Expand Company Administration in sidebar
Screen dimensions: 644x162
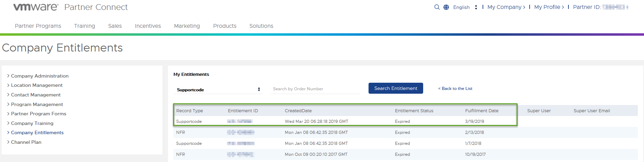pyautogui.click(x=38, y=76)
